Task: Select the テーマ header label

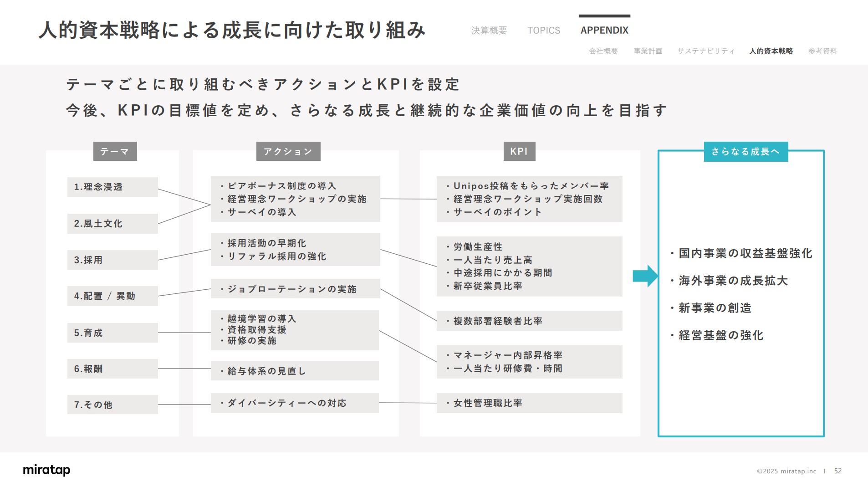Action: coord(115,151)
